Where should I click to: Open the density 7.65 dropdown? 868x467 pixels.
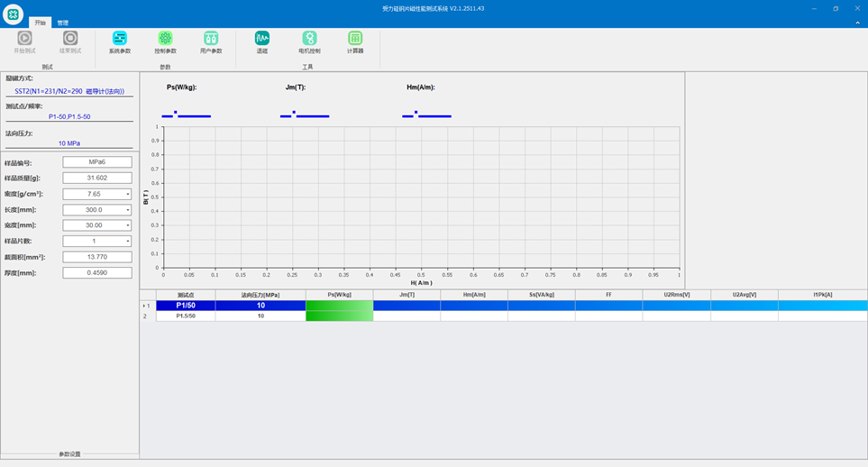(x=128, y=195)
